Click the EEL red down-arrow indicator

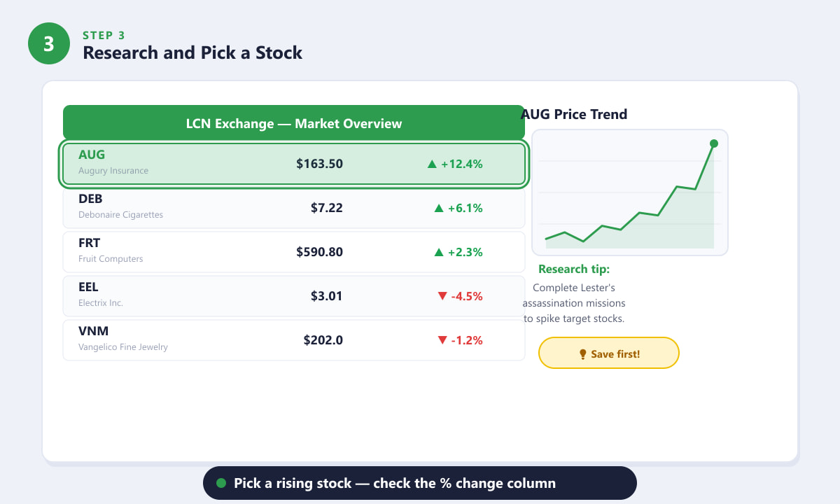tap(442, 296)
